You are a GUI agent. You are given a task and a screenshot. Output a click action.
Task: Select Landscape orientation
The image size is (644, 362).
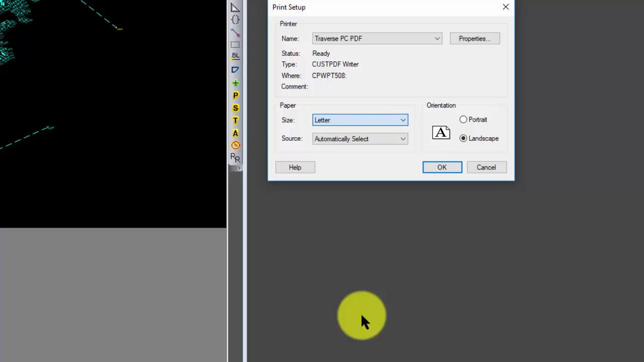(x=463, y=138)
